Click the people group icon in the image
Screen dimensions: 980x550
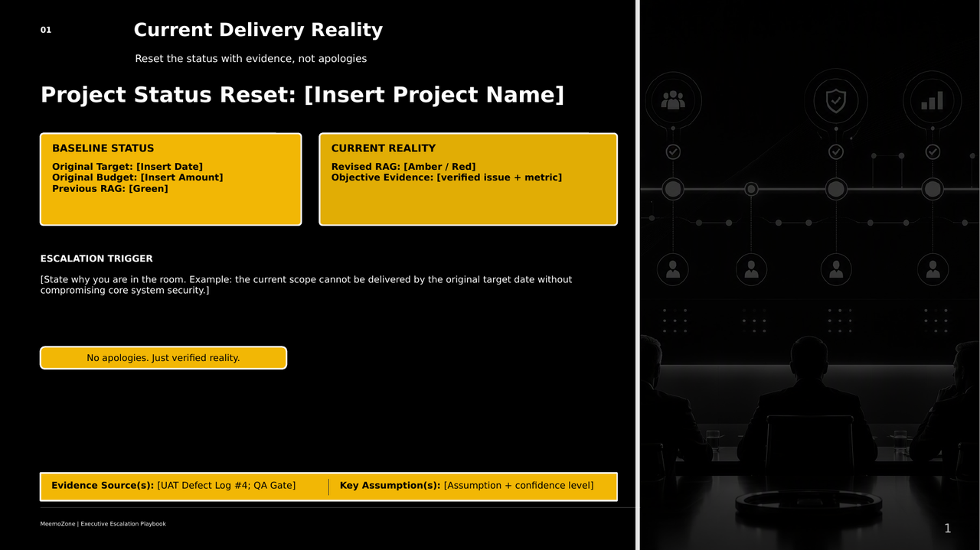pyautogui.click(x=673, y=100)
